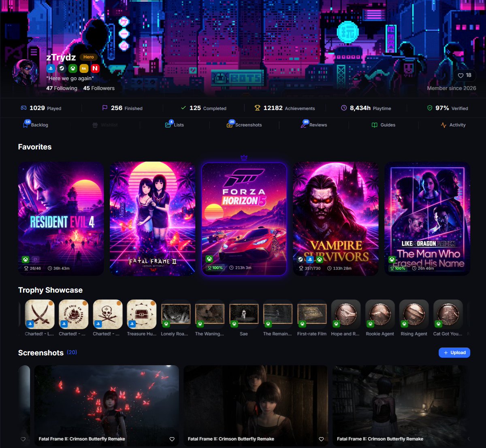Open the first Fatal Frame II butterflies screenshot
486x448 pixels.
(x=107, y=406)
